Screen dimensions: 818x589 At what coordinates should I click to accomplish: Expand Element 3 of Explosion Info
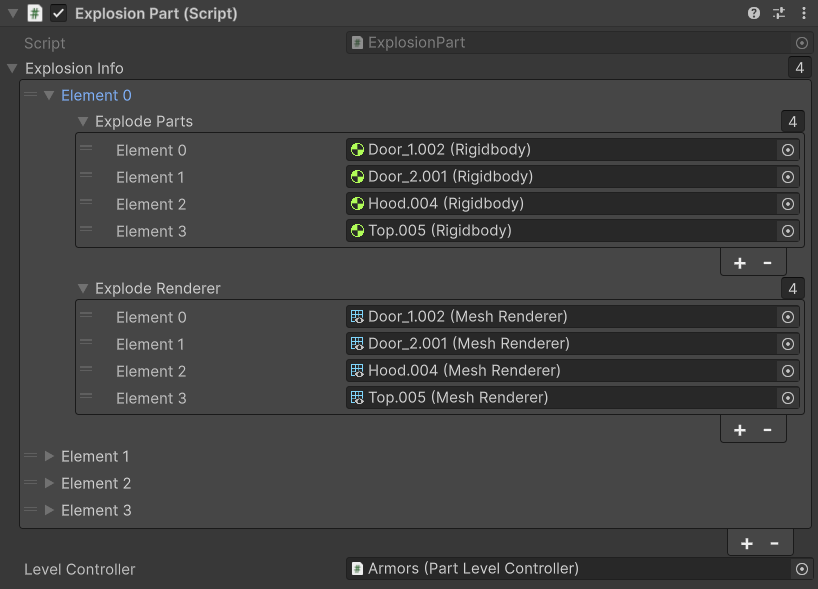[x=50, y=511]
